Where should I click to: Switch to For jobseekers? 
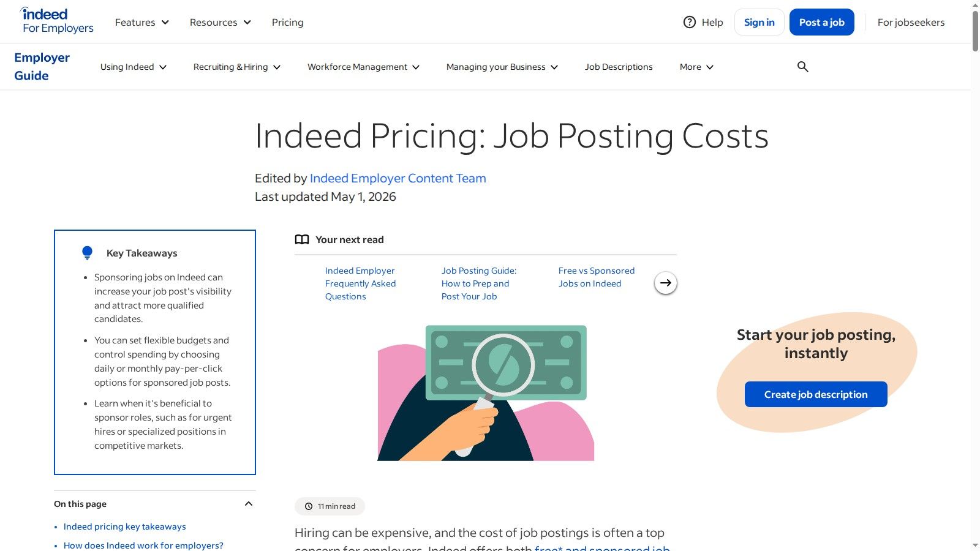coord(911,22)
